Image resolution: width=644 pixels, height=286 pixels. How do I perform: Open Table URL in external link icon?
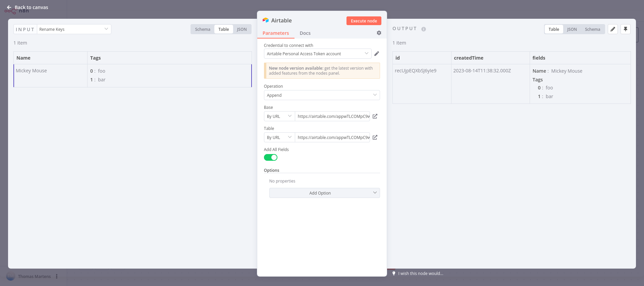click(375, 137)
